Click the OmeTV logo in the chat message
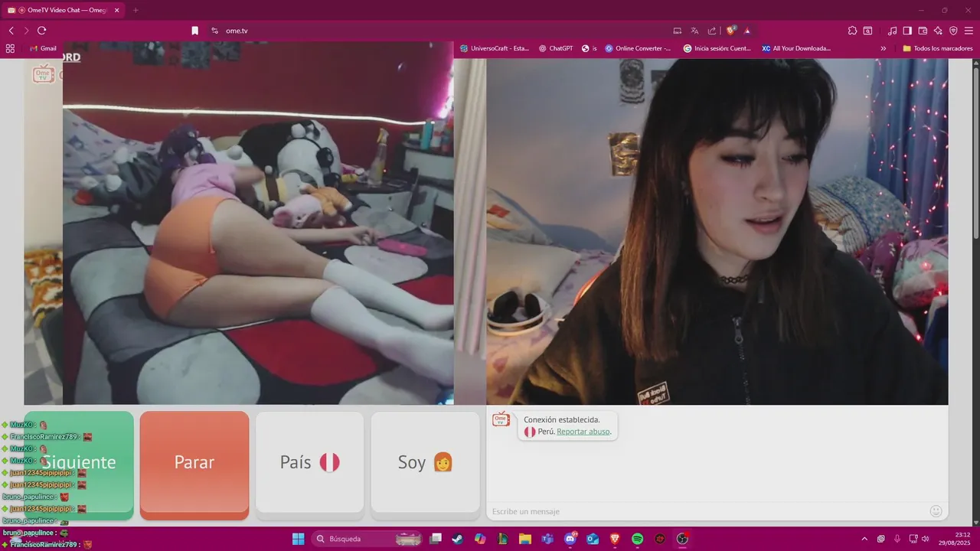This screenshot has height=551, width=980. tap(501, 419)
